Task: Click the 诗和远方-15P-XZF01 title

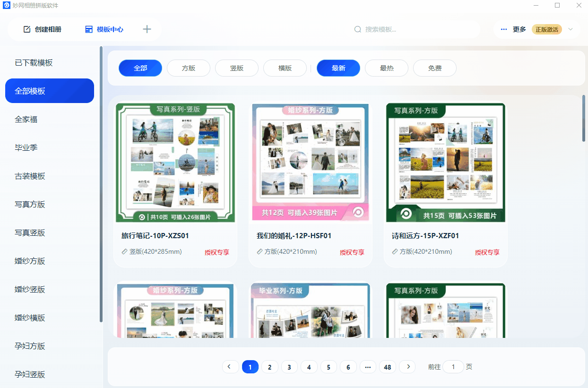Action: pos(425,235)
